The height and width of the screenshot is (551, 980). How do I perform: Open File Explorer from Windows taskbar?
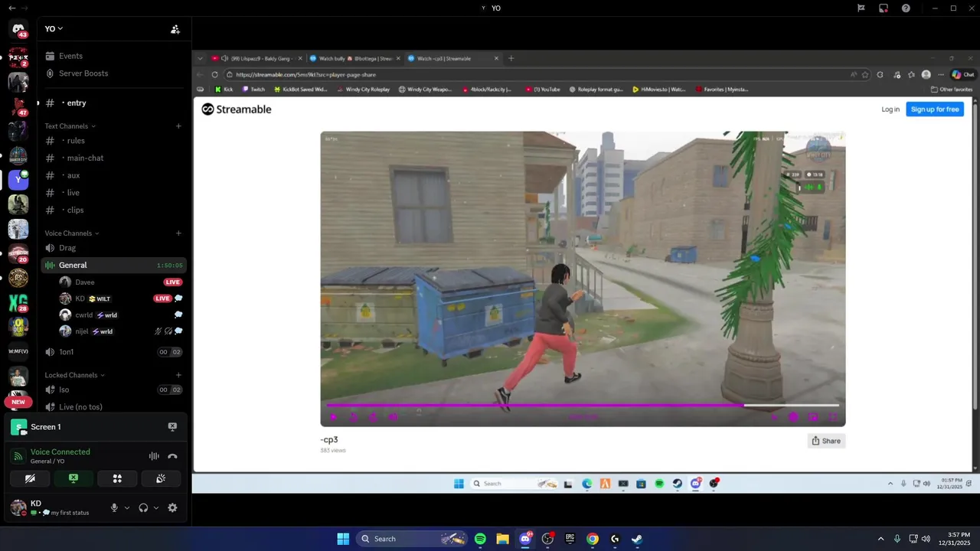pos(502,539)
